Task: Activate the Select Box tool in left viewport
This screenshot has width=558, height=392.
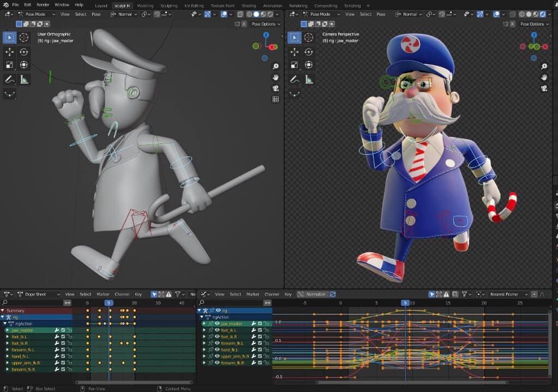Action: click(10, 38)
